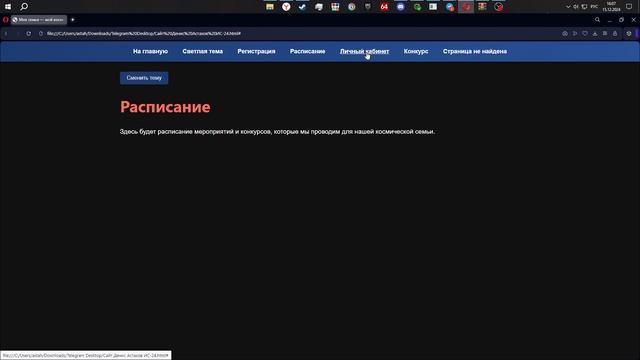Open File Explorer from taskbar

click(270, 7)
